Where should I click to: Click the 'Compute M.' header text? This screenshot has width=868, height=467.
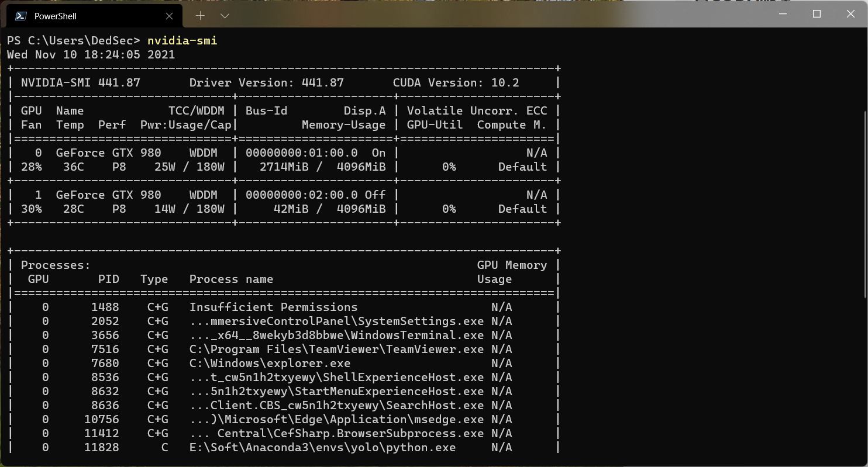pos(512,125)
